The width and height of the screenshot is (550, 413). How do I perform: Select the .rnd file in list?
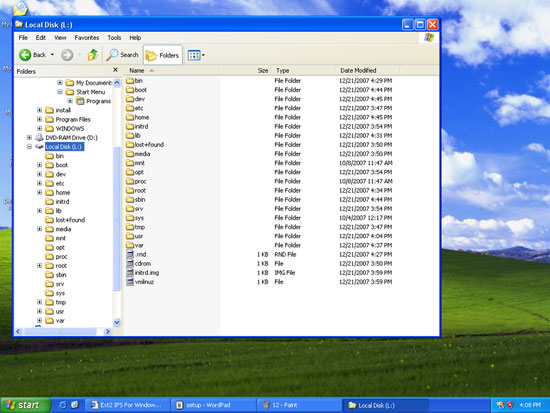136,254
